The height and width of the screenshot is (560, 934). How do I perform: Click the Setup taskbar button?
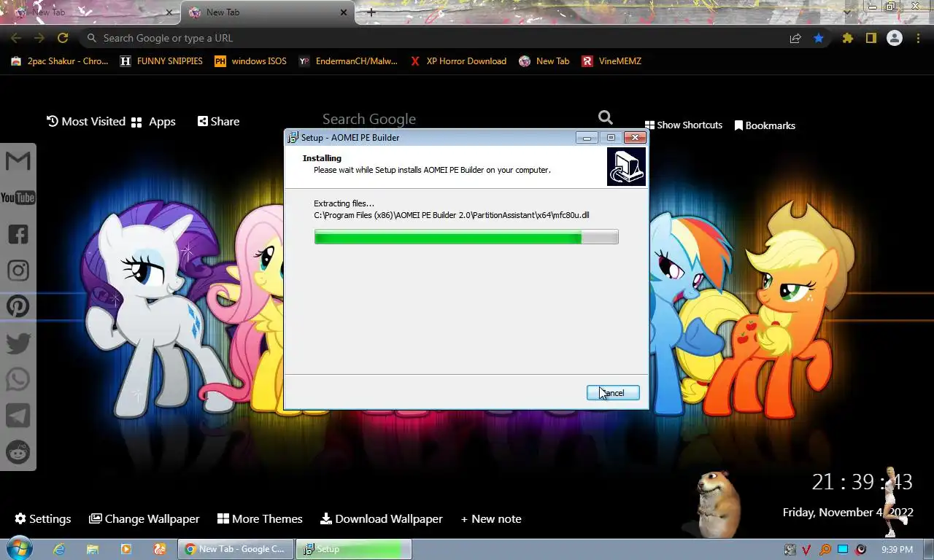pyautogui.click(x=354, y=549)
